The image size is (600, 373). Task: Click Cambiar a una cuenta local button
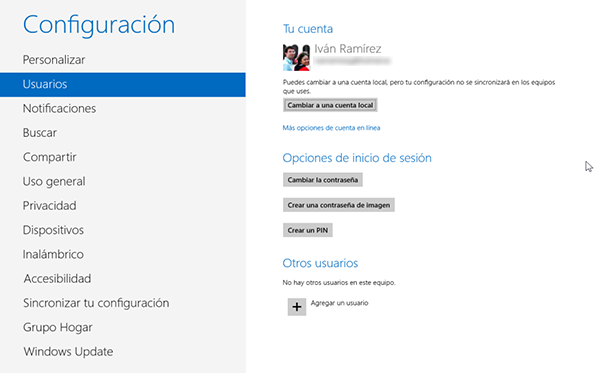point(330,105)
